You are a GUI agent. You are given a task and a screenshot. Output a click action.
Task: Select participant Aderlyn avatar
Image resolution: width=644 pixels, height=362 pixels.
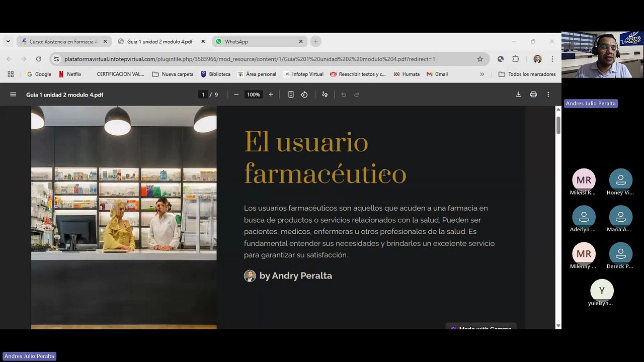coord(584,217)
